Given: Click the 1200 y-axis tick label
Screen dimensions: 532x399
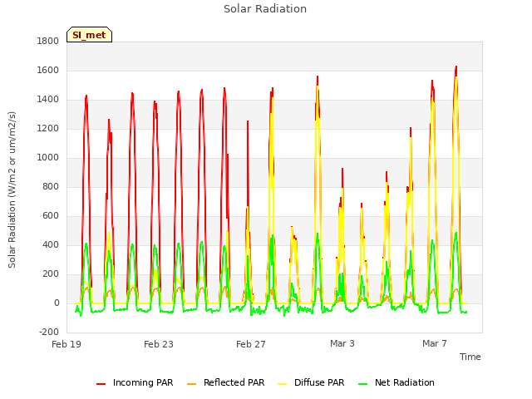Looking at the screenshot, I should pyautogui.click(x=48, y=129).
